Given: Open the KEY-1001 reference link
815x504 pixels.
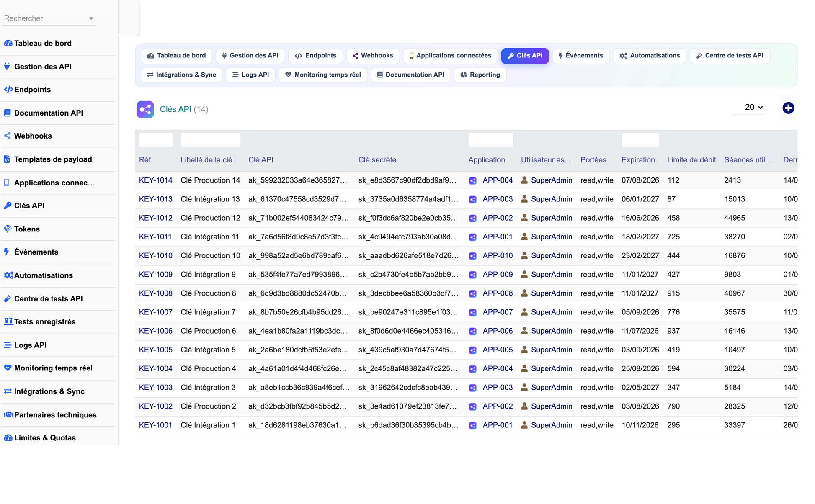Looking at the screenshot, I should click(155, 425).
